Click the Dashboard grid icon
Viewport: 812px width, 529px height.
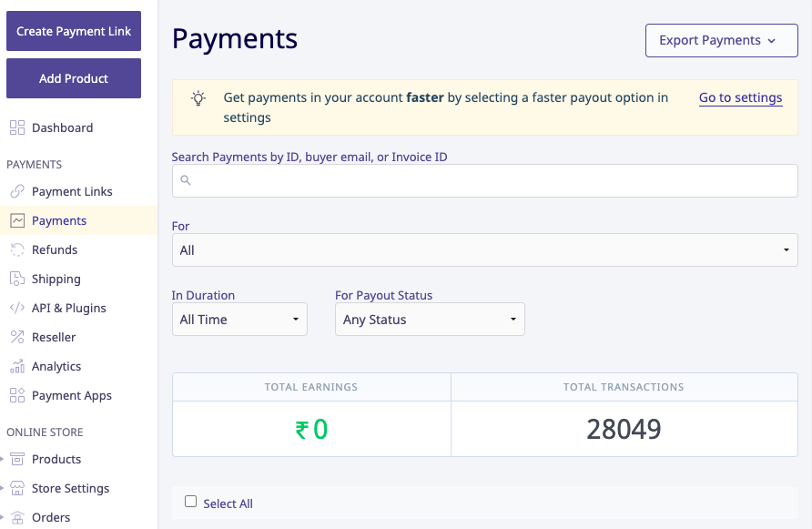tap(17, 127)
